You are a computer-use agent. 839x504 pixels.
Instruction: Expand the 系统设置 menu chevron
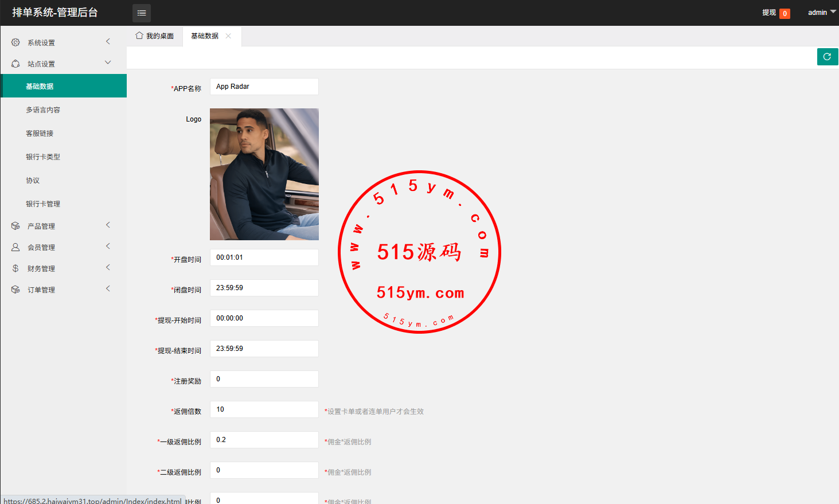pos(108,41)
